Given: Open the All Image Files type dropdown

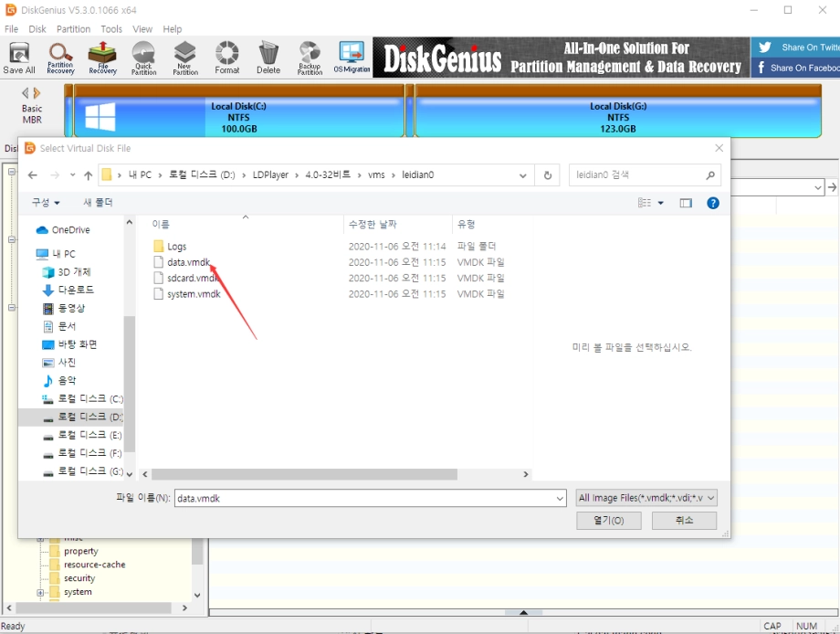Looking at the screenshot, I should 646,498.
